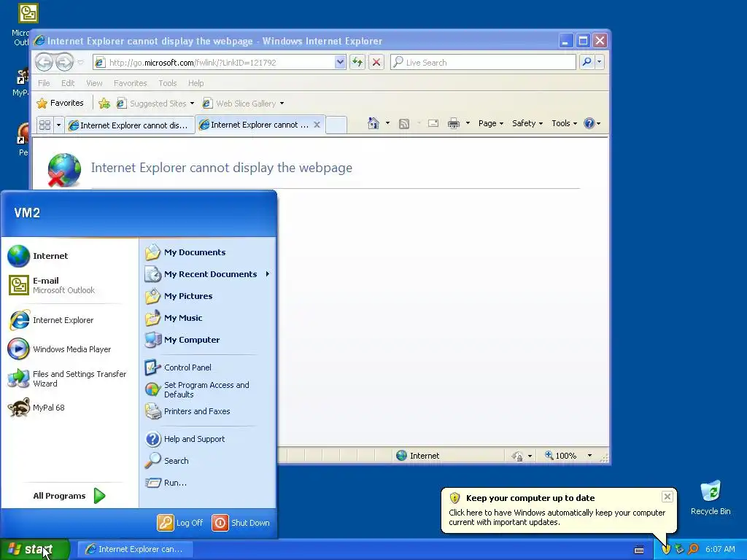747x560 pixels.
Task: Open the search provider dropdown arrow
Action: [x=600, y=62]
